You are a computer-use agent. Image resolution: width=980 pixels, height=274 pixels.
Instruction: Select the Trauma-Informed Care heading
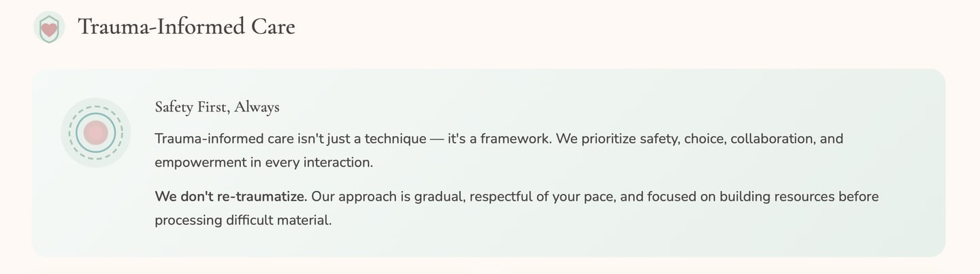(x=186, y=27)
